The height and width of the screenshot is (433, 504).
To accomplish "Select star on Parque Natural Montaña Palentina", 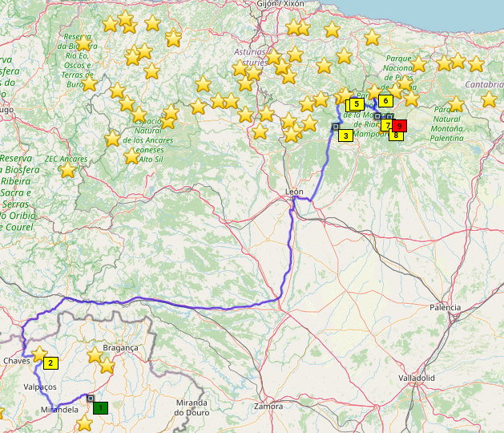I will 456,104.
